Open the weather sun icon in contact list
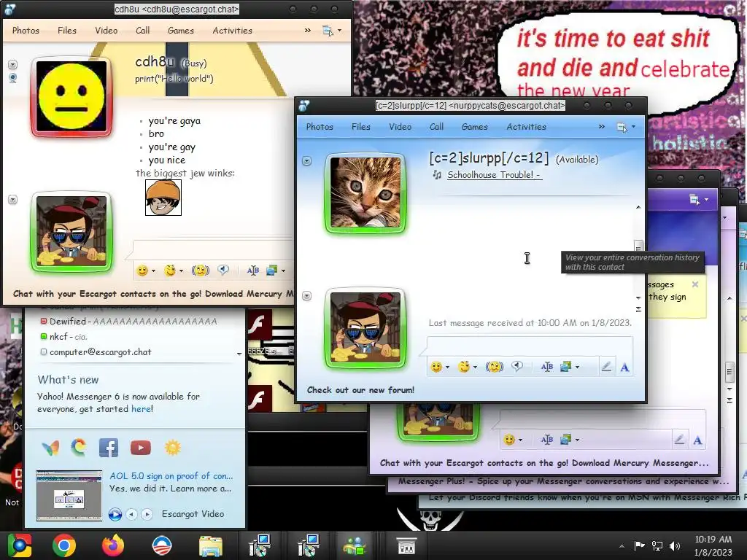The height and width of the screenshot is (560, 747). click(172, 448)
